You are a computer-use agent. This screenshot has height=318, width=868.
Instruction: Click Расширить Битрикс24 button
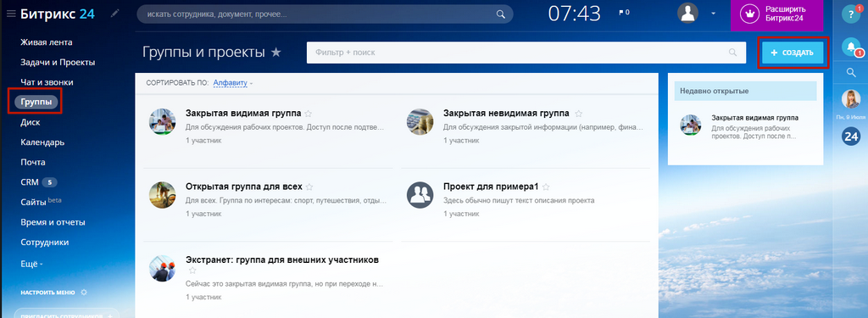777,14
